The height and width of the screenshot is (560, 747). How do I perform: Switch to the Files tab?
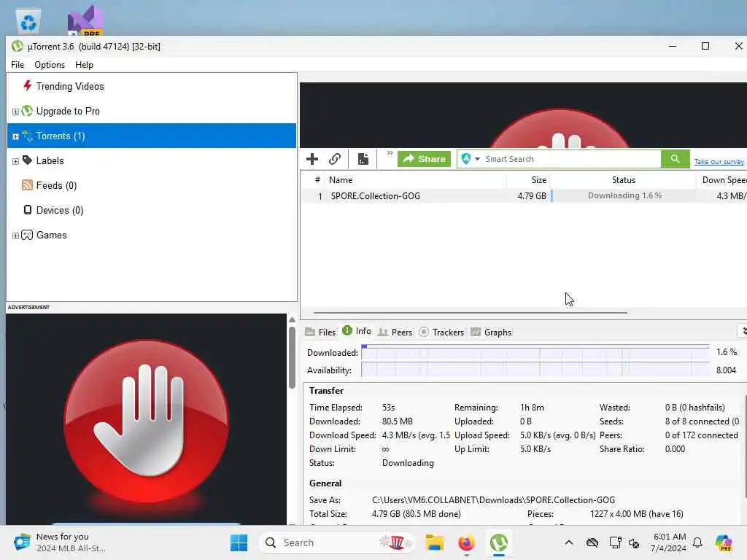point(320,332)
